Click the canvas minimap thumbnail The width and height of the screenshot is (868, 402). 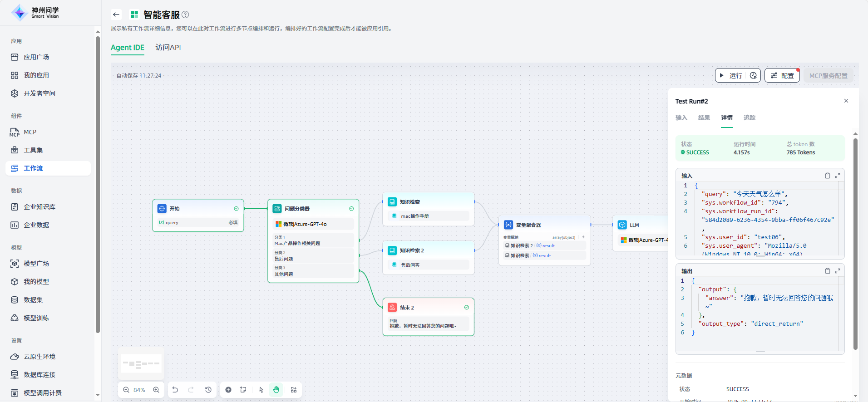[x=141, y=364]
